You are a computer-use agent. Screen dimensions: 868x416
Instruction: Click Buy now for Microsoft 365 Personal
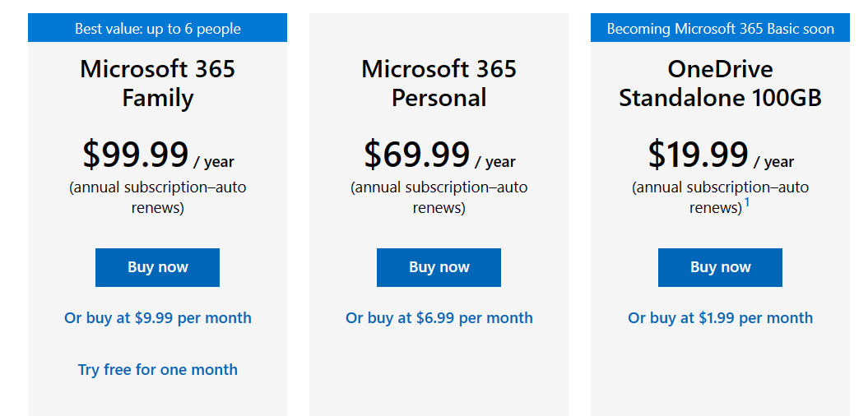coord(439,267)
